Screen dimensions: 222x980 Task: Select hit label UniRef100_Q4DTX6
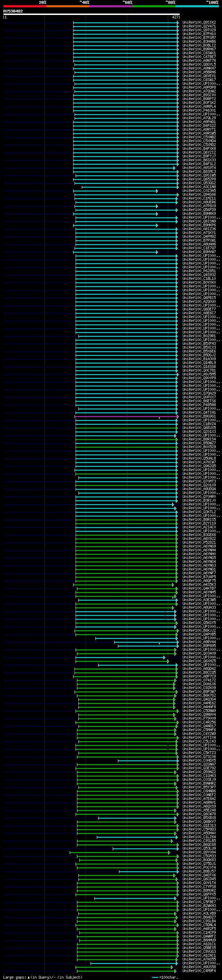point(199,875)
